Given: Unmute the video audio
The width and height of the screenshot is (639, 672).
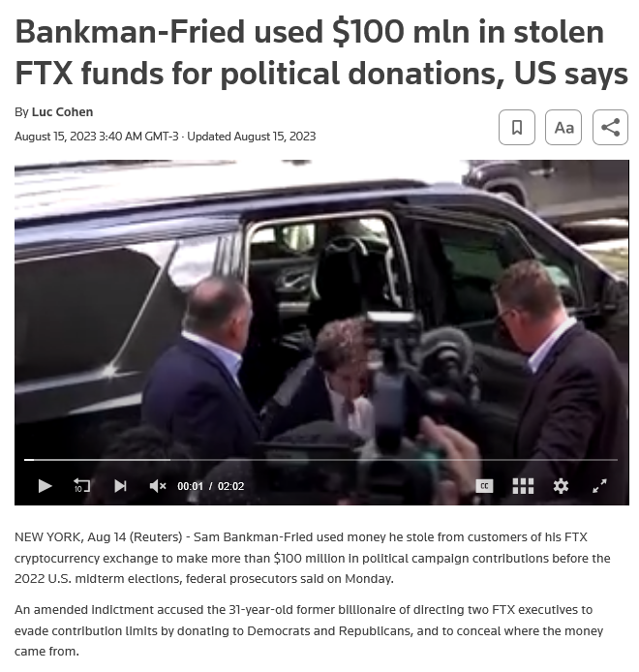Looking at the screenshot, I should [157, 485].
